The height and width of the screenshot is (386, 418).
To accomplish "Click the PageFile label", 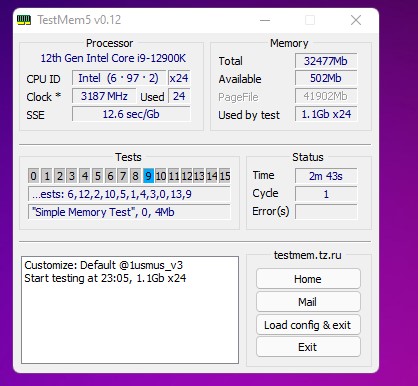I will coord(238,97).
